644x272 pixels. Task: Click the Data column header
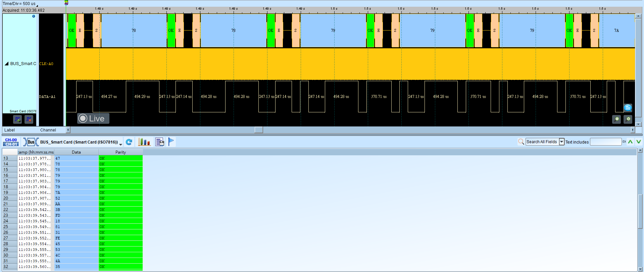76,152
